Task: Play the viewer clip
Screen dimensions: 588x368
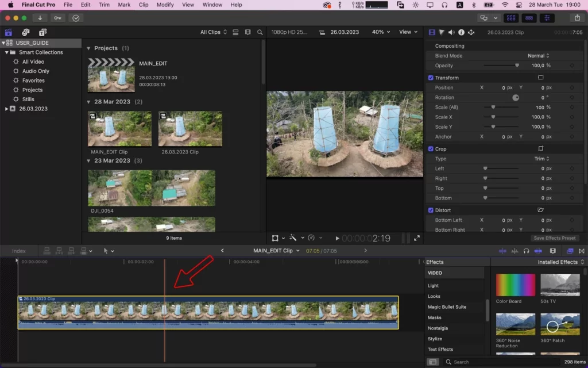Action: pos(337,239)
